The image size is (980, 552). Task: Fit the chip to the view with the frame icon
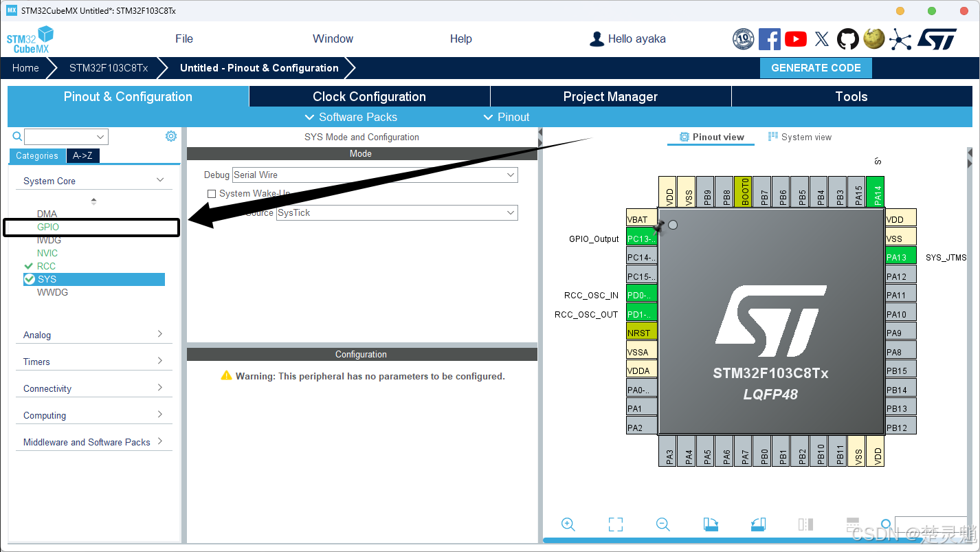click(x=615, y=525)
